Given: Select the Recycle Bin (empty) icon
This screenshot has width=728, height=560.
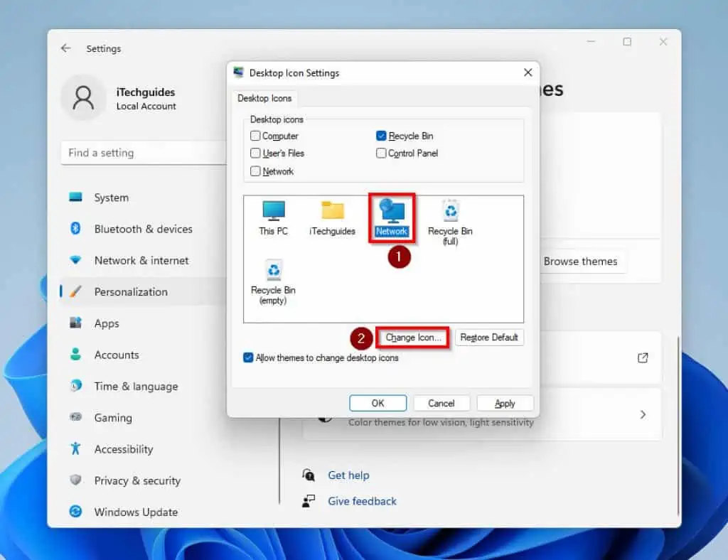Looking at the screenshot, I should pyautogui.click(x=274, y=281).
